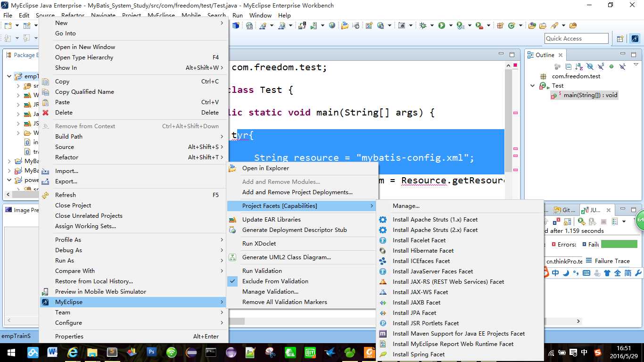Image resolution: width=644 pixels, height=362 pixels.
Task: Toggle Hide Fields in Outline toolbar
Action: pyautogui.click(x=590, y=66)
